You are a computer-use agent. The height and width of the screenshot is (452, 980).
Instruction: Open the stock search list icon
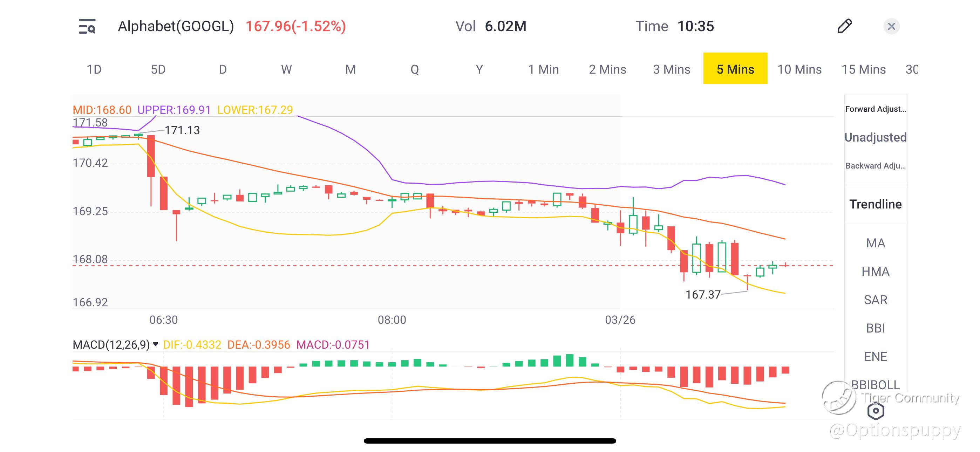tap(87, 26)
